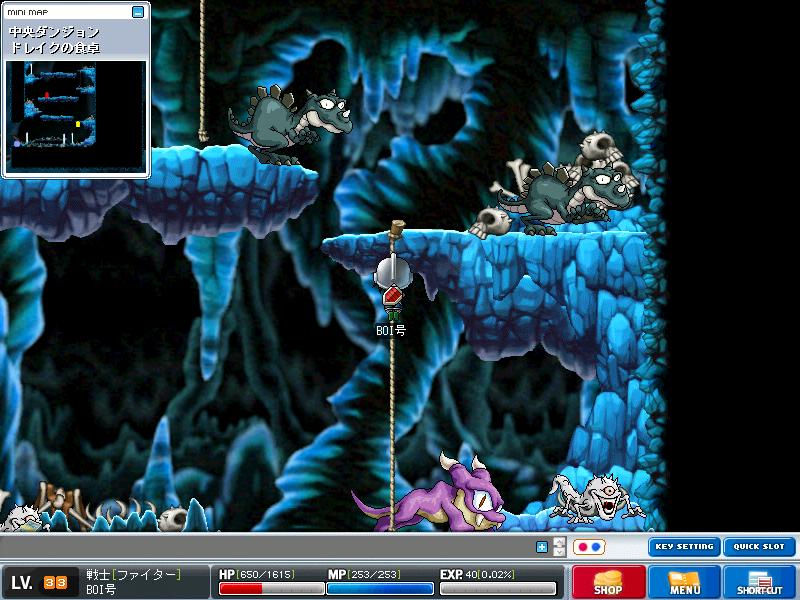Click the purple portal marker on the mini map
The width and height of the screenshot is (800, 600).
click(x=17, y=143)
